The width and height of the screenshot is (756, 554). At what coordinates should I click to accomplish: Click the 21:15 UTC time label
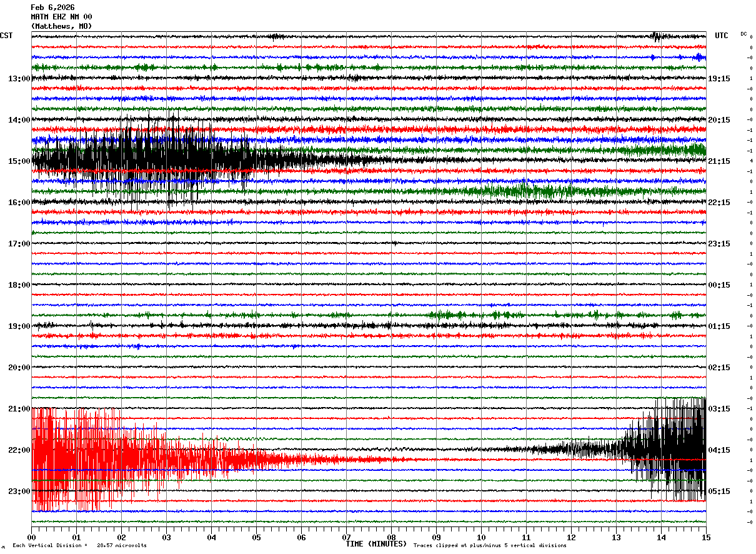[x=719, y=161]
